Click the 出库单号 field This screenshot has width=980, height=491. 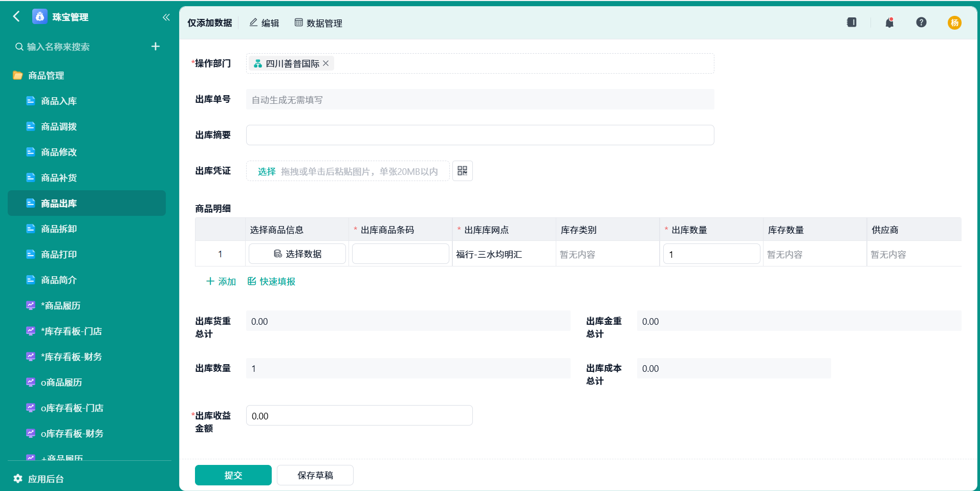coord(480,100)
